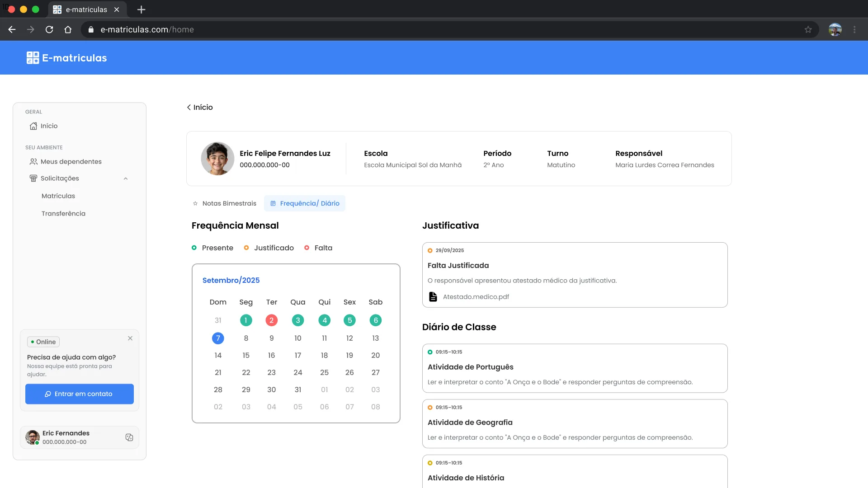
Task: Select calendar day 1 marked present
Action: coord(246,320)
